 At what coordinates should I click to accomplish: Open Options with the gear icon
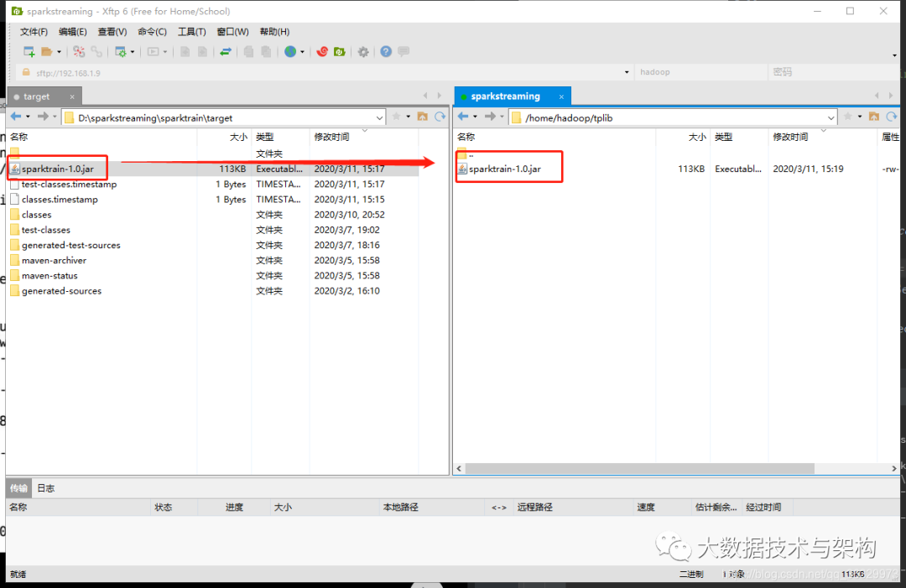coord(363,52)
